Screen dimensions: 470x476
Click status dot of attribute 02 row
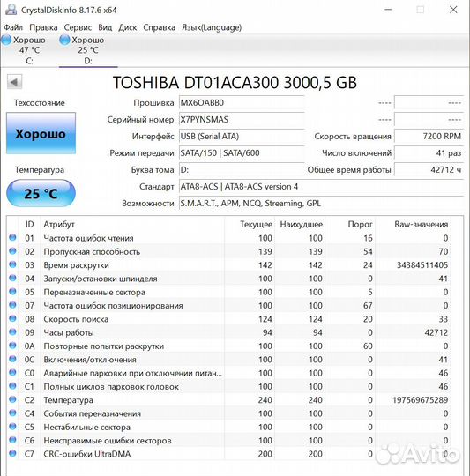(x=12, y=251)
